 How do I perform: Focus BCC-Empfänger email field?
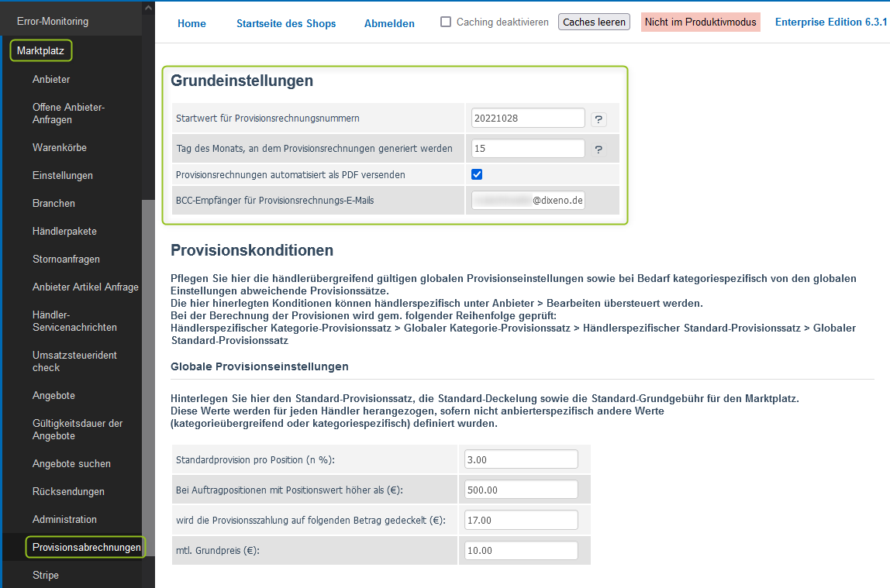point(528,200)
